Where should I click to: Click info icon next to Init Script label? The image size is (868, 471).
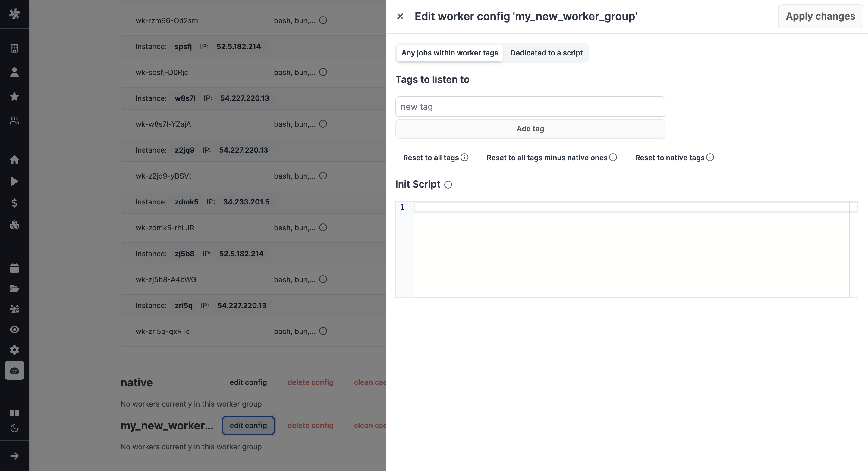pyautogui.click(x=448, y=185)
